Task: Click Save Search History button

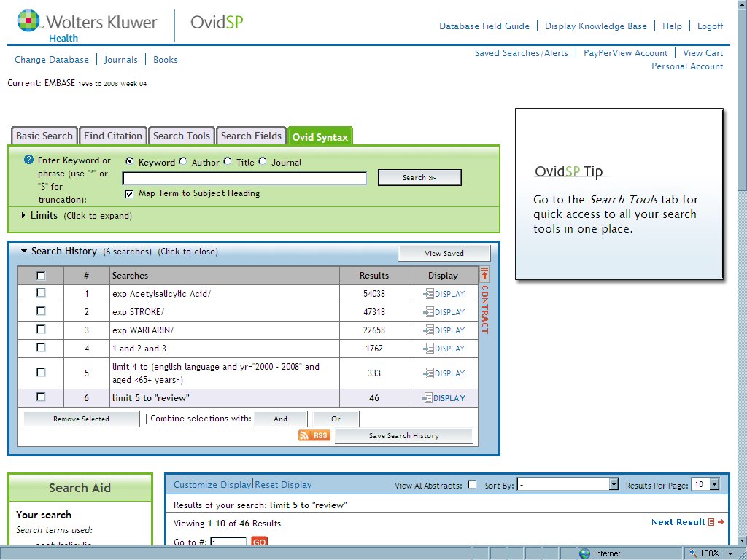Action: [x=404, y=435]
